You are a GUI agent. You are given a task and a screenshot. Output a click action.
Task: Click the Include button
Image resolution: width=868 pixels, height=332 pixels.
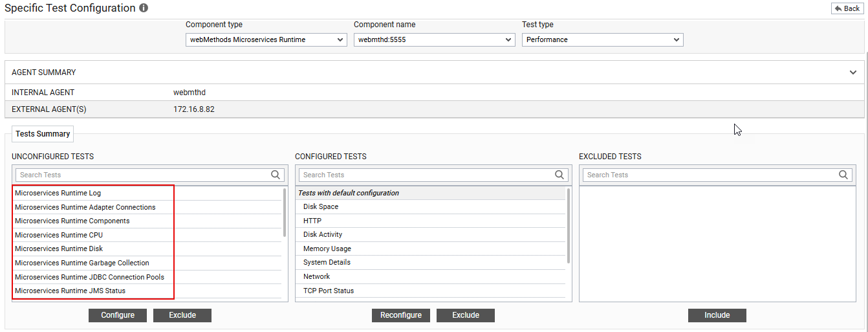coord(717,315)
